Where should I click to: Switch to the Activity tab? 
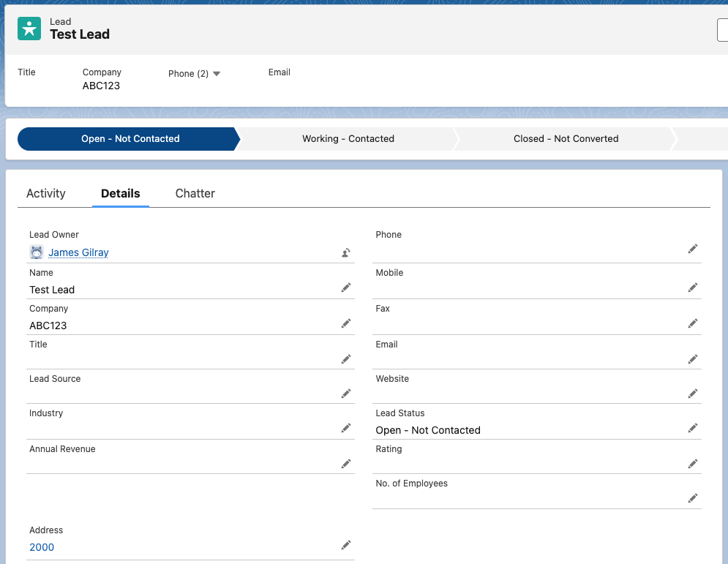tap(46, 193)
